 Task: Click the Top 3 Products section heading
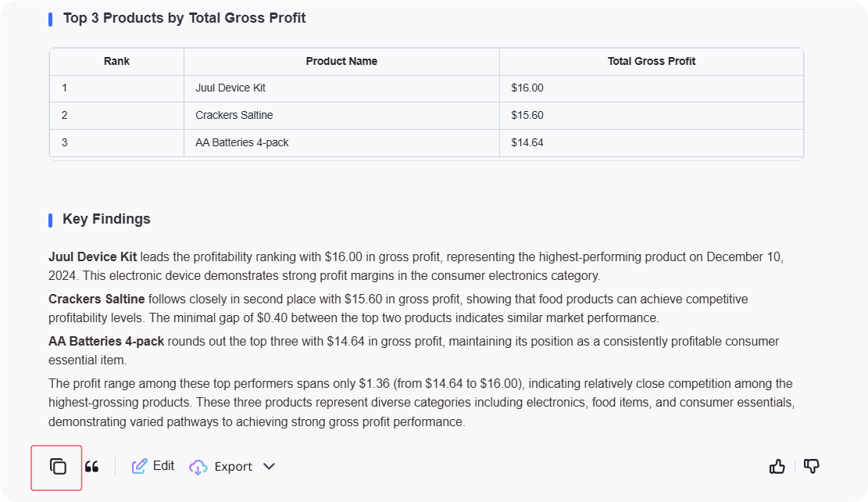click(184, 18)
